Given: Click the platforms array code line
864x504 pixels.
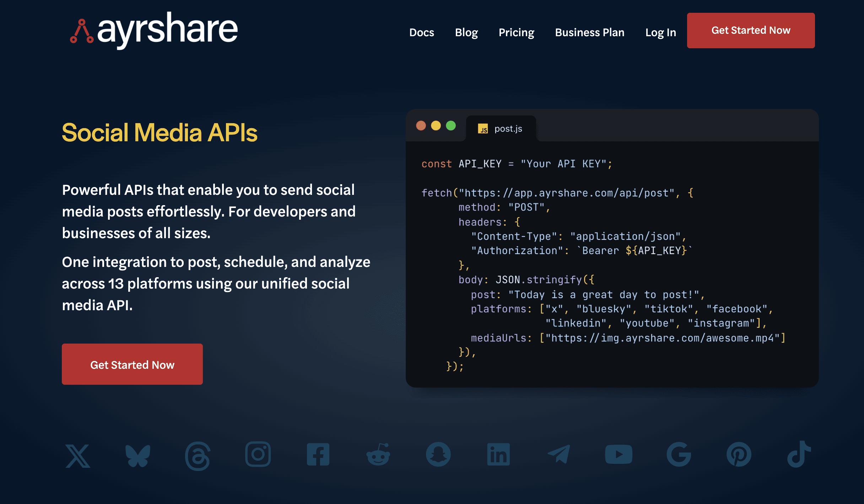Looking at the screenshot, I should (x=622, y=309).
